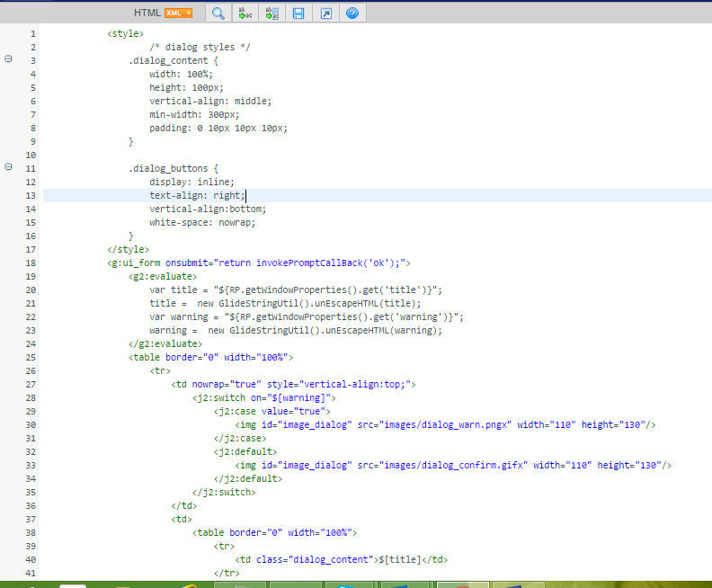The height and width of the screenshot is (588, 712).
Task: Click the closing </j2:switch> tag
Action: [x=224, y=492]
